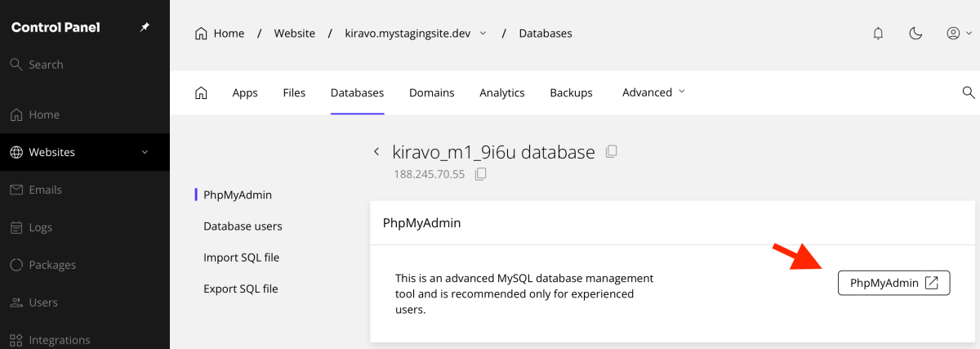Click the Search field in sidebar
Screen dimensions: 980x349
(x=85, y=65)
